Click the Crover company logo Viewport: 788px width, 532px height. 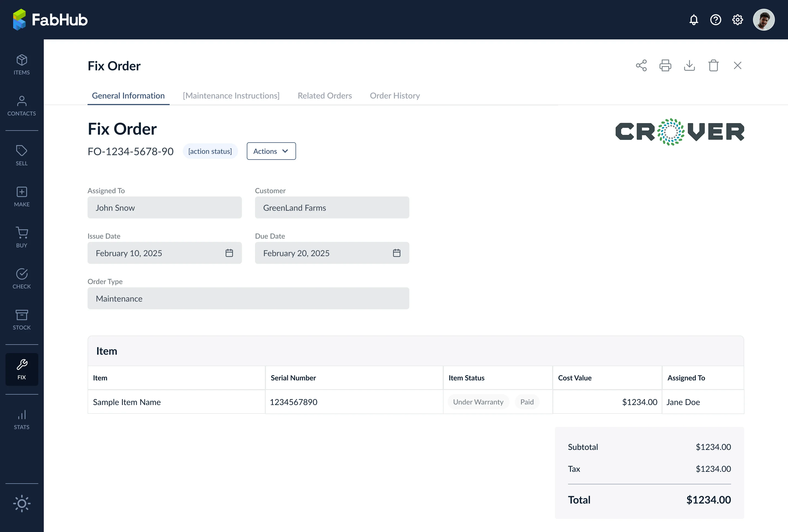679,132
